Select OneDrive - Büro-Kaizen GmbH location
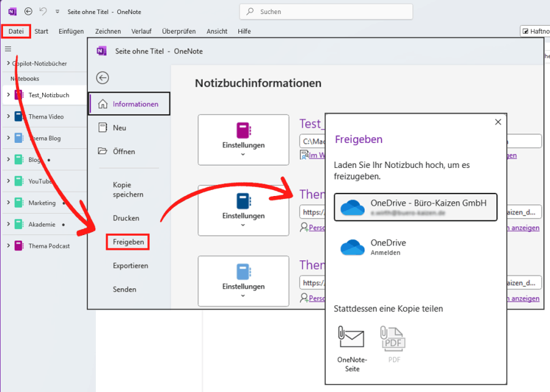Screen dimensions: 550x392 [416, 207]
